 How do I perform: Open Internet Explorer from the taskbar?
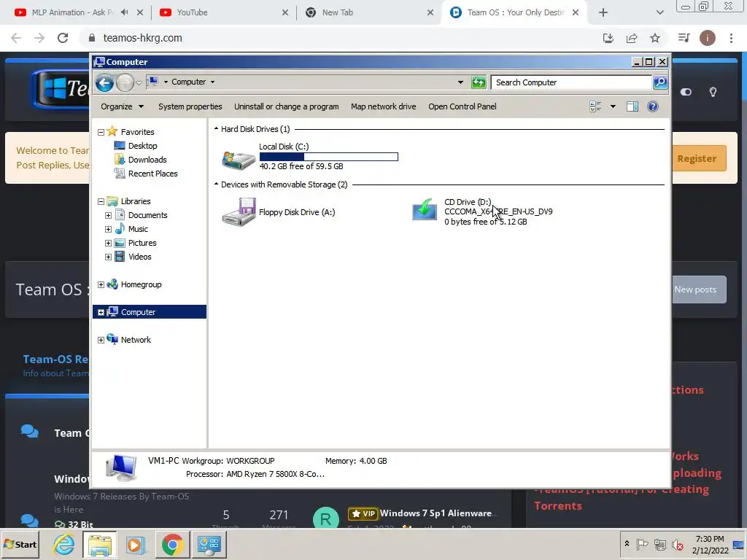click(x=64, y=544)
